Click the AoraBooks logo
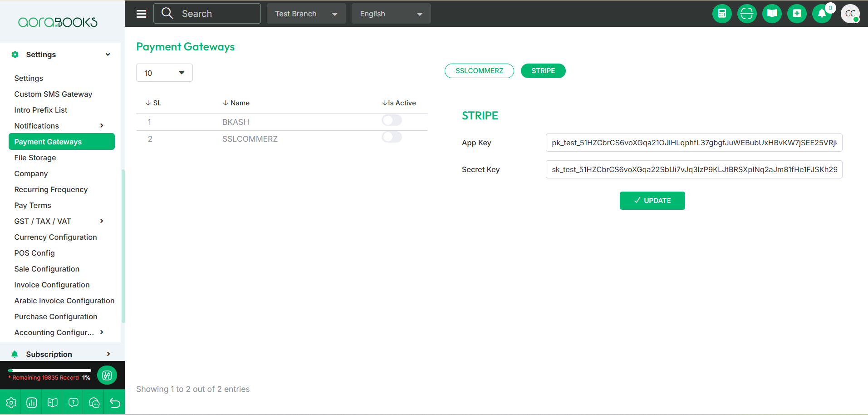The image size is (868, 415). (x=58, y=22)
